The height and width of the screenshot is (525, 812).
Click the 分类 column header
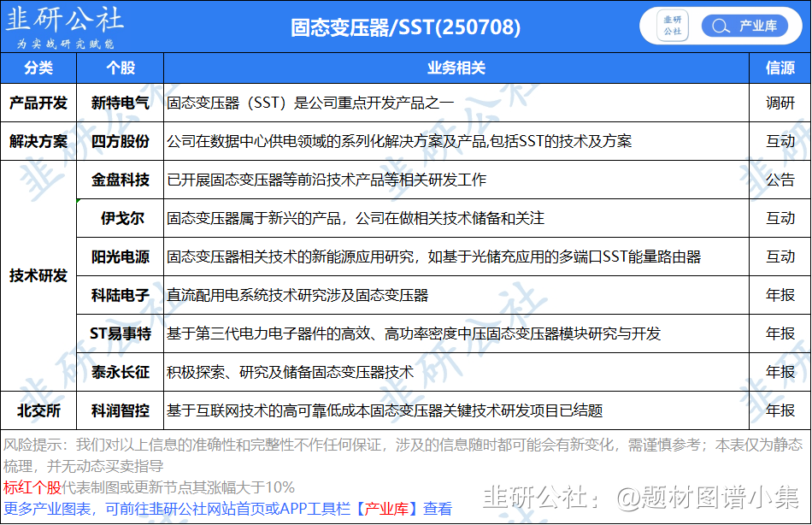(x=38, y=68)
